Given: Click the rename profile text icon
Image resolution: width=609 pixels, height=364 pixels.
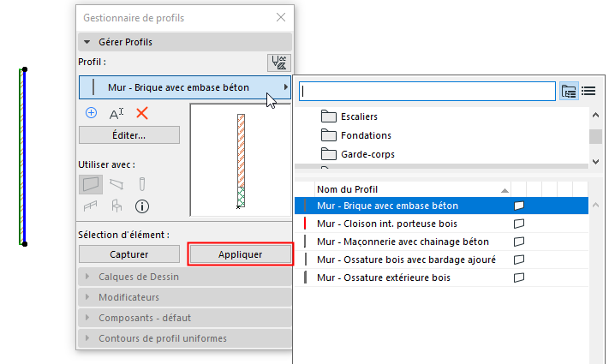Looking at the screenshot, I should click(116, 113).
